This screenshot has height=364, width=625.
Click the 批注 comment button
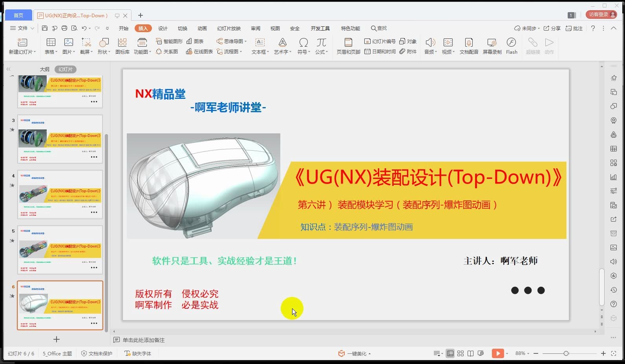[x=574, y=28]
